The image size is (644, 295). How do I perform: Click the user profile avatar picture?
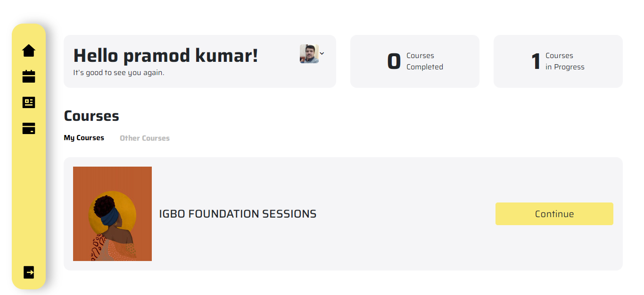(309, 54)
